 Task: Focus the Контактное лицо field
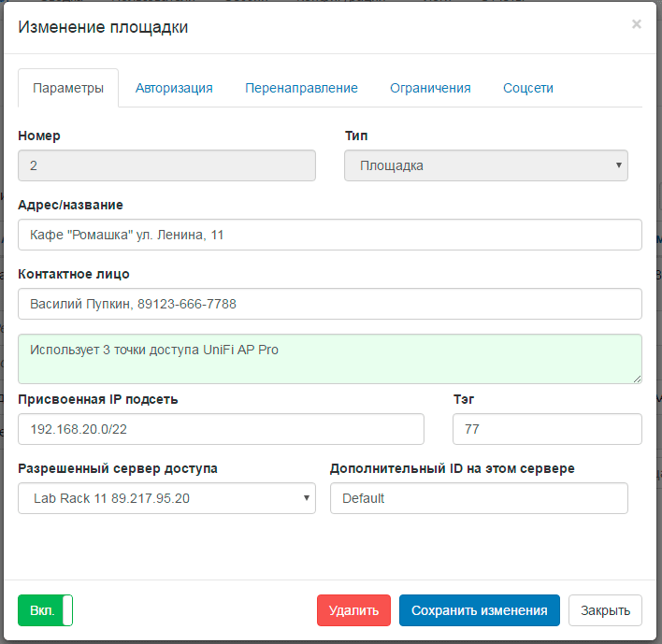tap(330, 304)
